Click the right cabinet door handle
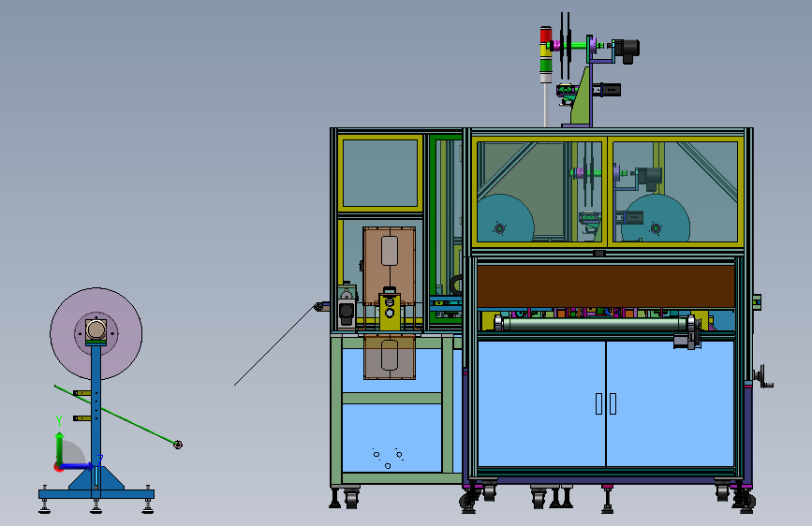Screen dimensions: 812x526 pyautogui.click(x=613, y=403)
